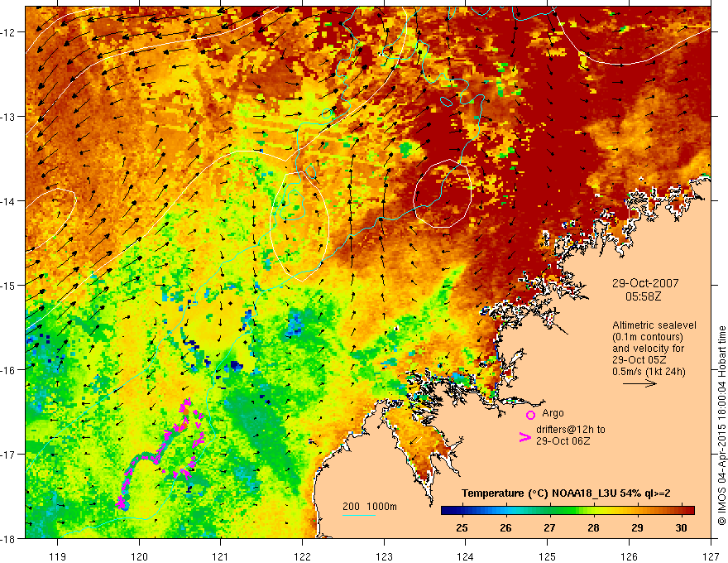The image size is (728, 563).
Task: Click longitude axis label 125
Action: [x=548, y=556]
